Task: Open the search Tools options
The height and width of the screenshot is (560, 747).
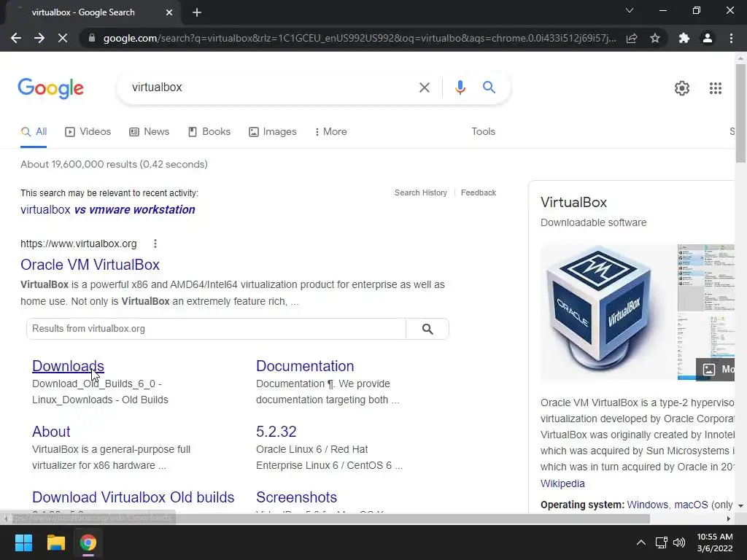Action: pyautogui.click(x=483, y=132)
